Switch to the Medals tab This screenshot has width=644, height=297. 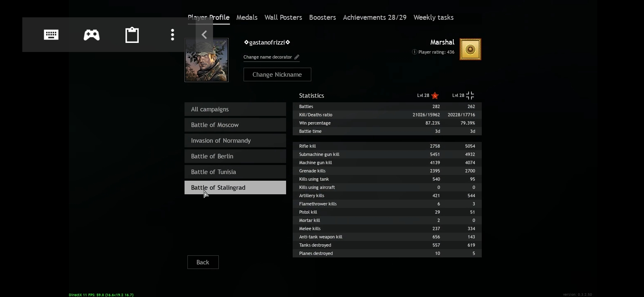(247, 17)
